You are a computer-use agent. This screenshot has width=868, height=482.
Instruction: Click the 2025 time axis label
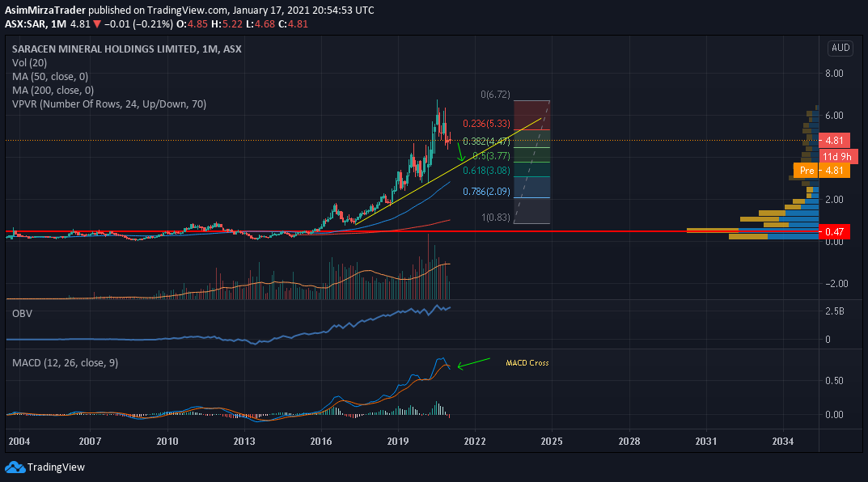click(x=552, y=442)
